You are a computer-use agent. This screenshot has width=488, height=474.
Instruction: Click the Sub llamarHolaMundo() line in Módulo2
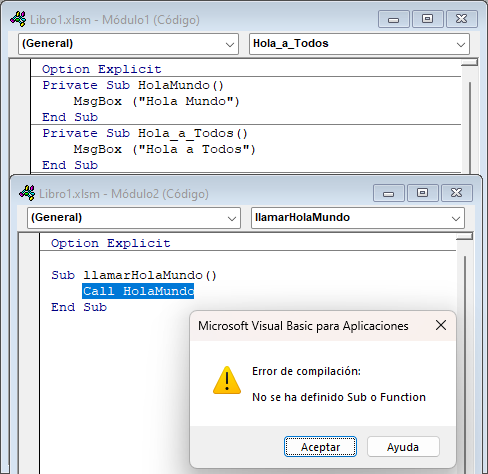coord(134,275)
